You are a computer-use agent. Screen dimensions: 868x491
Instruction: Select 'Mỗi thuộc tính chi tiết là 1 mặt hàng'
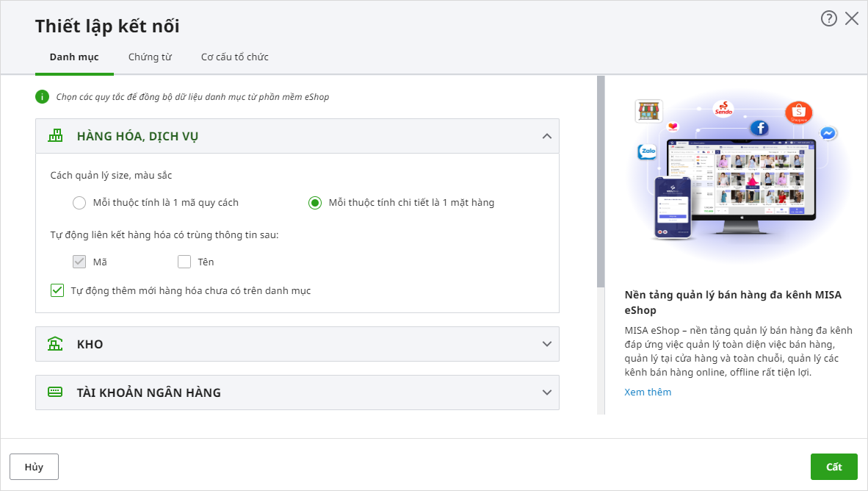pyautogui.click(x=315, y=203)
